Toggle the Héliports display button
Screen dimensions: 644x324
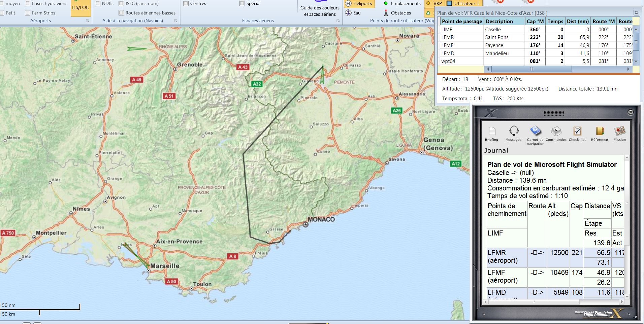click(359, 3)
